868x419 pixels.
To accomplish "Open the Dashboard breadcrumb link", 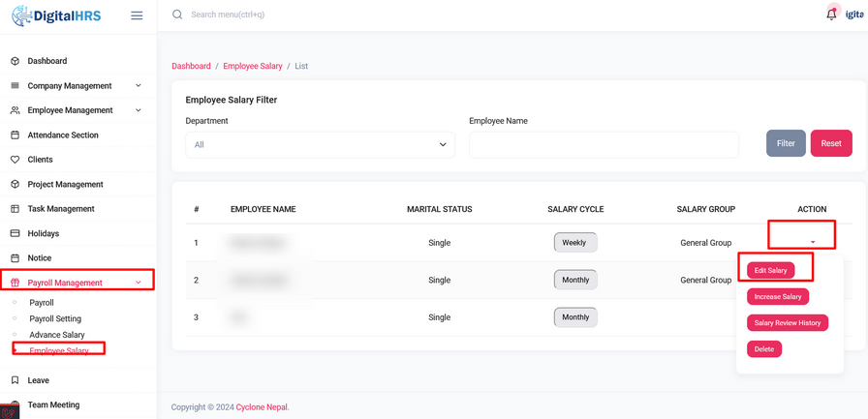I will (x=191, y=66).
